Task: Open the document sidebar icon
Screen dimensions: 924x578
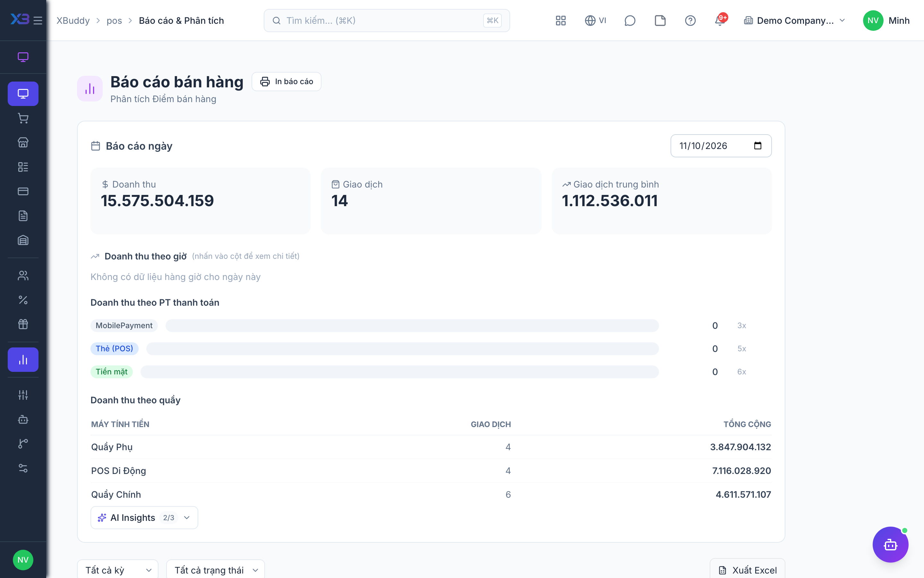Action: 23,216
